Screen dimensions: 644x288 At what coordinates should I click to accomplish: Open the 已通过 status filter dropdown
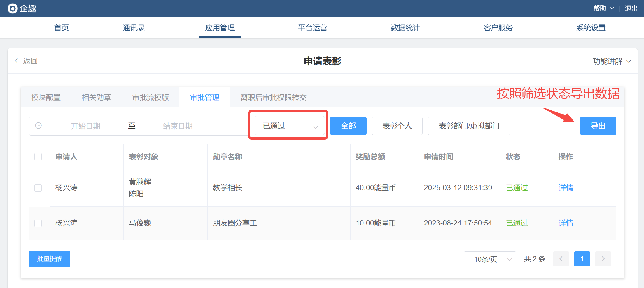click(x=289, y=126)
